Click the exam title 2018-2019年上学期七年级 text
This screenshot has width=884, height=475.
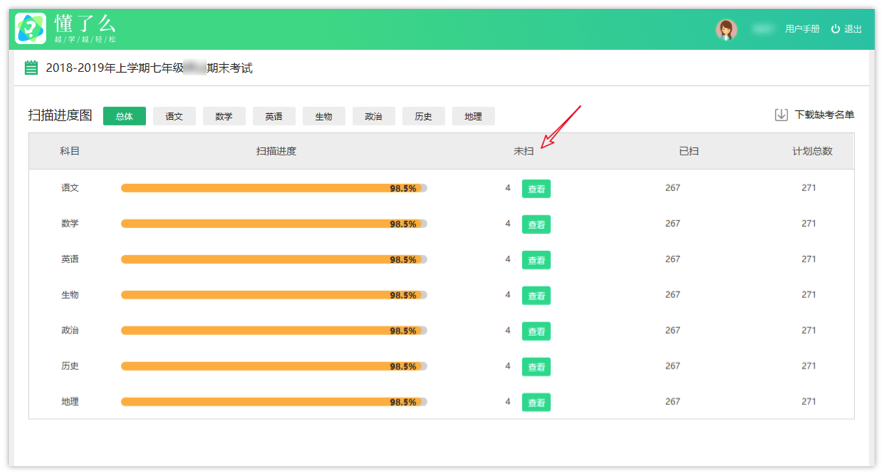115,68
